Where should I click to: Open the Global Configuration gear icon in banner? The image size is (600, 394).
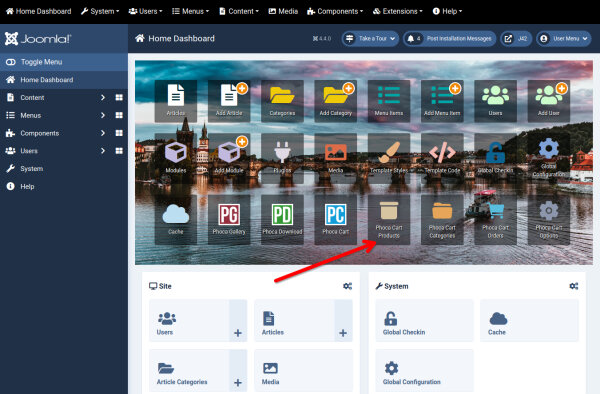coord(549,158)
